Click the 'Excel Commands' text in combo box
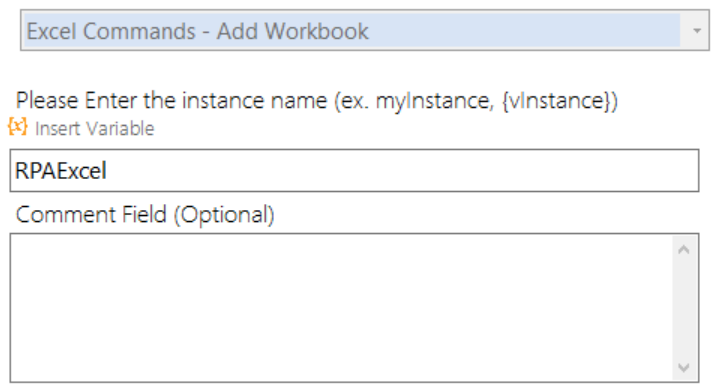 [x=111, y=31]
